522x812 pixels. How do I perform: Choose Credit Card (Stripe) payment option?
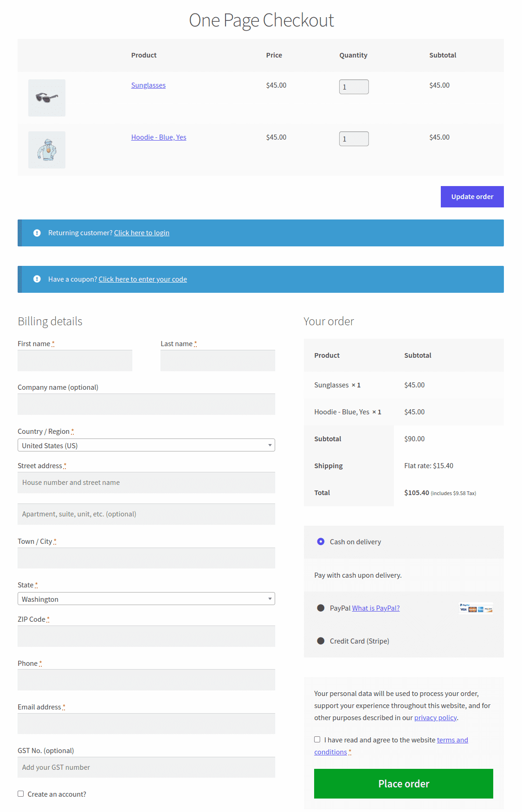tap(321, 641)
